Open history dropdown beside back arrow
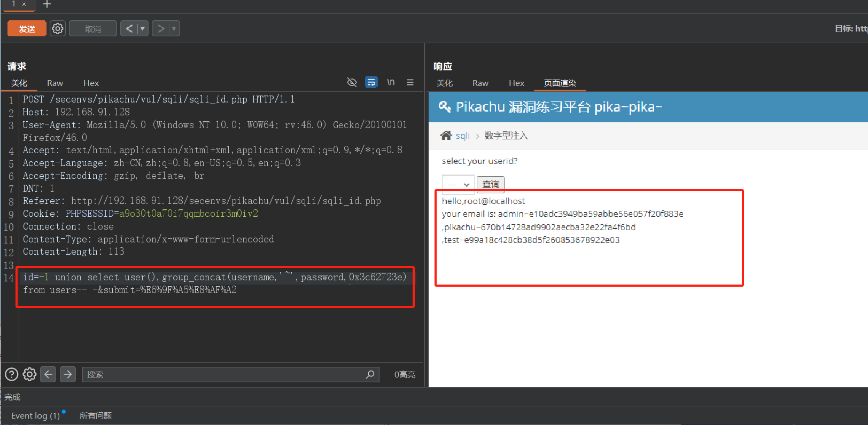The height and width of the screenshot is (425, 868). pyautogui.click(x=143, y=28)
